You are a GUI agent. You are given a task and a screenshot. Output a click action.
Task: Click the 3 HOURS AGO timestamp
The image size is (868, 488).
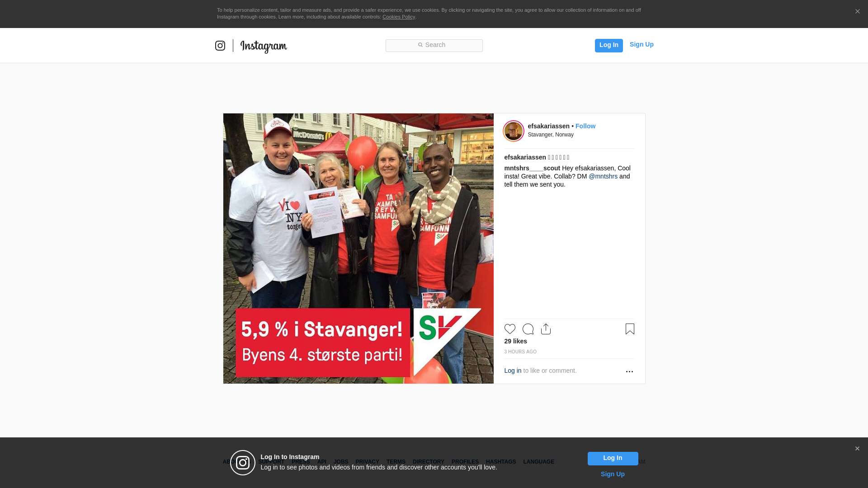coord(520,352)
